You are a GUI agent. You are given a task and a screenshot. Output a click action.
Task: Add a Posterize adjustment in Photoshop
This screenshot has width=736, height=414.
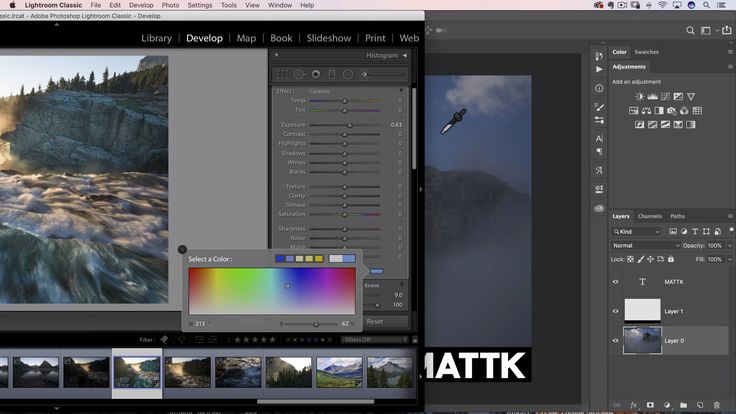(x=652, y=124)
